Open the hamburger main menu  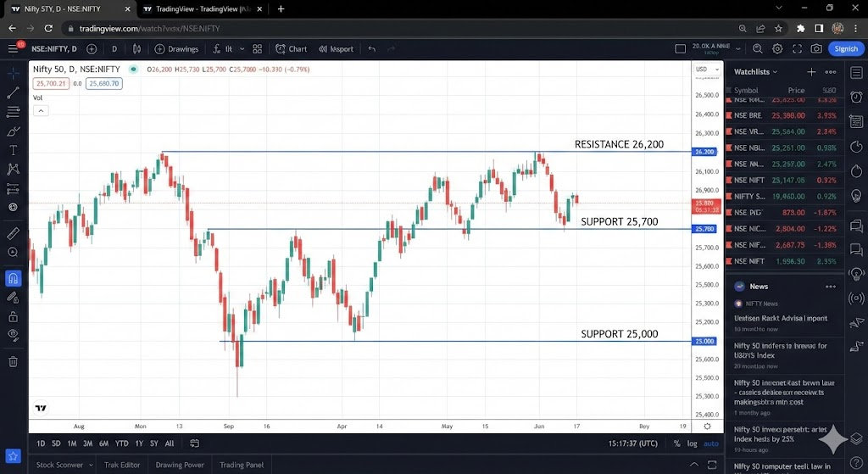(x=13, y=48)
